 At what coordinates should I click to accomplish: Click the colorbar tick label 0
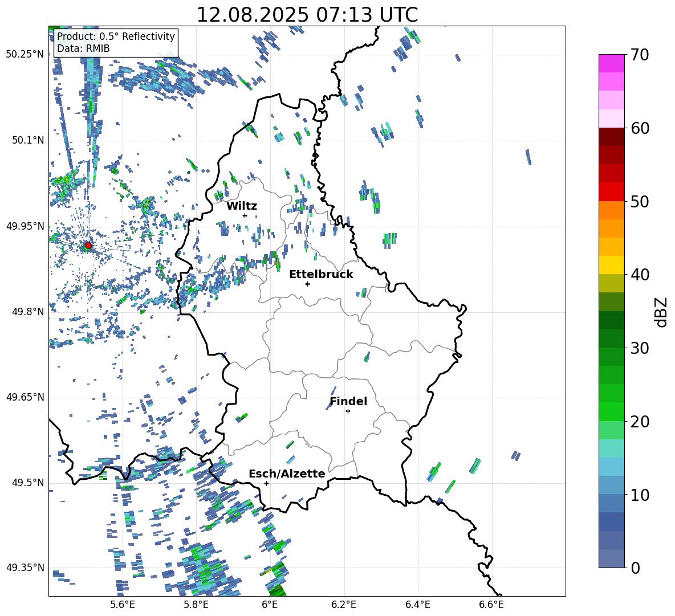(635, 568)
